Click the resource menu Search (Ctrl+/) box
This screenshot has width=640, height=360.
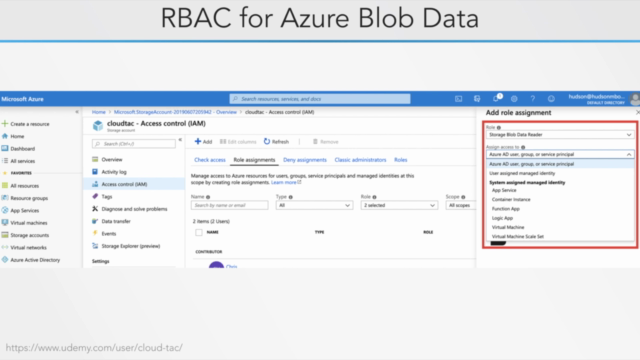coord(134,144)
